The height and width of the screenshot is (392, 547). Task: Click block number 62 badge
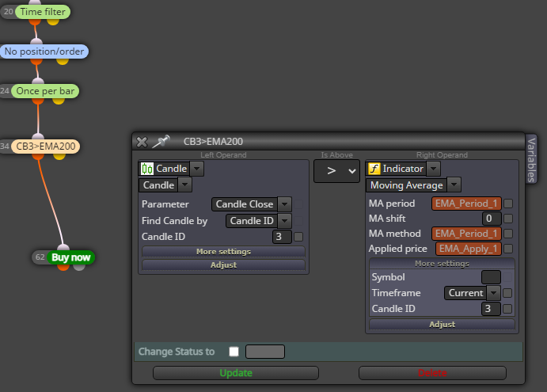coord(40,257)
